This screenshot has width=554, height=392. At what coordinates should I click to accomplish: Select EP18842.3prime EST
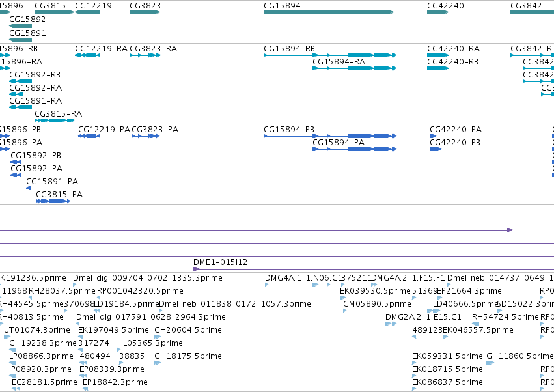[85, 389]
